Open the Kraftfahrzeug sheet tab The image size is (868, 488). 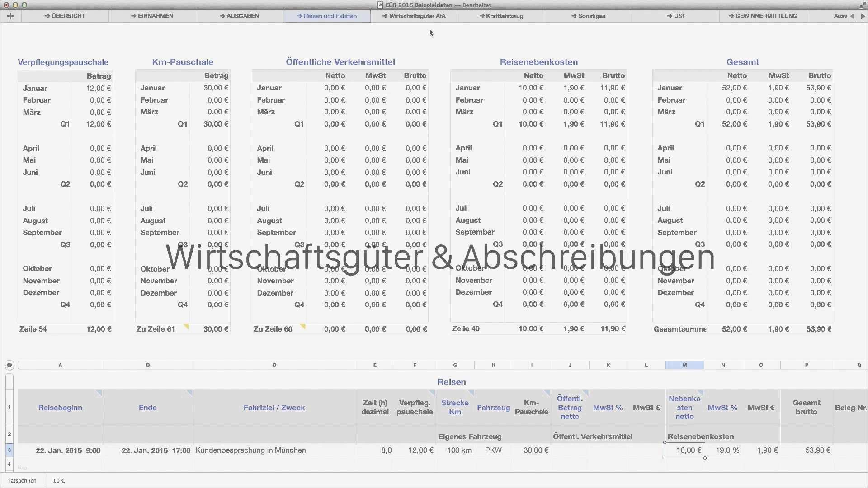point(501,16)
